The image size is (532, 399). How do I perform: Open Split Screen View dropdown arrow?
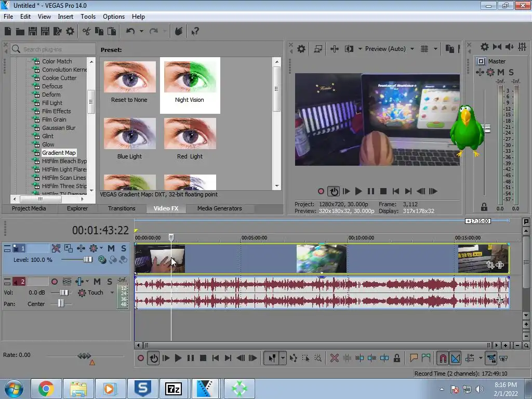pos(360,49)
